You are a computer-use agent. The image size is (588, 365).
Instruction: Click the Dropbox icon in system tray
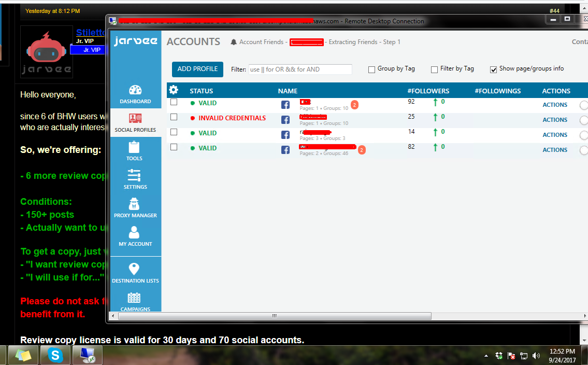point(499,356)
